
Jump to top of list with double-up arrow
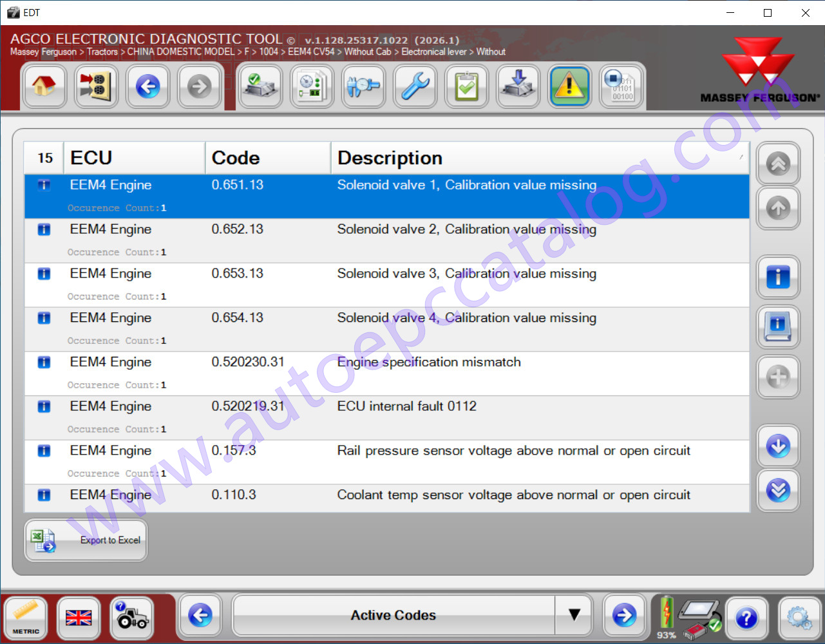[779, 164]
